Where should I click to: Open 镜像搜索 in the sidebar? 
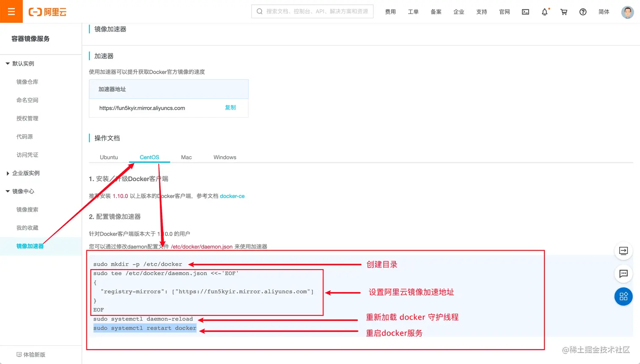point(28,210)
